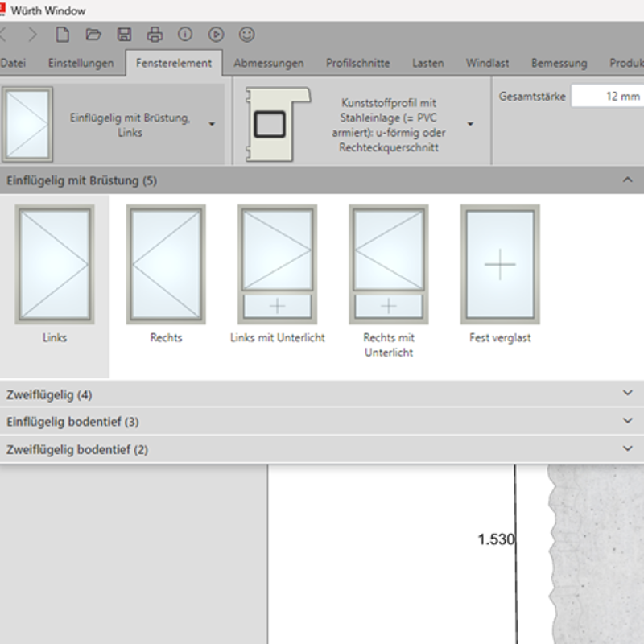
Task: Choose Rechts mit Unterlicht window
Action: point(388,265)
